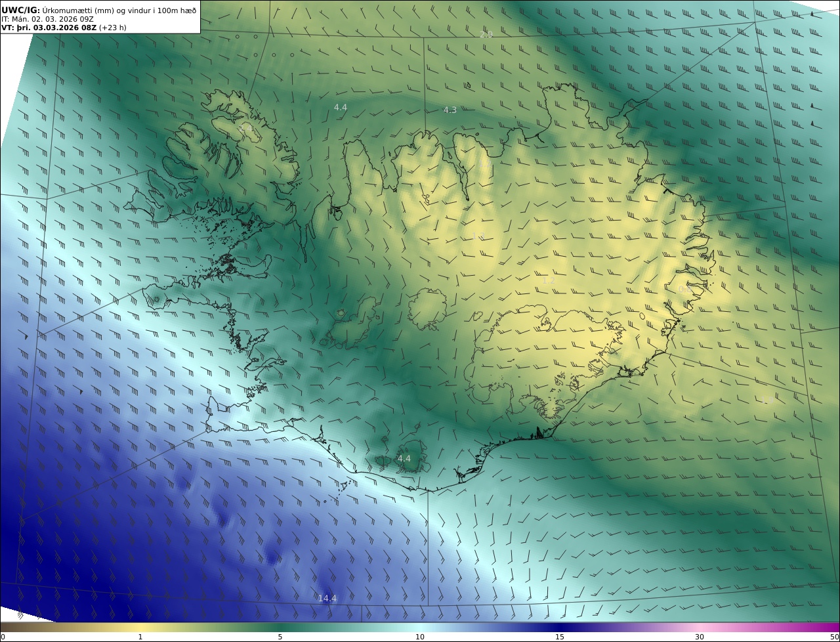Select the initial time line "IT: Mán. 02. 03. 2026 09Z"

[47, 19]
